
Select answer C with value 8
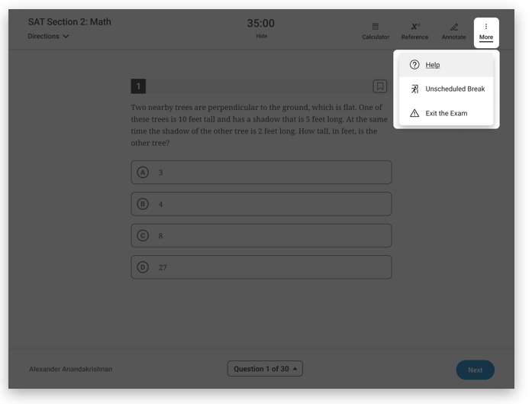pyautogui.click(x=261, y=236)
